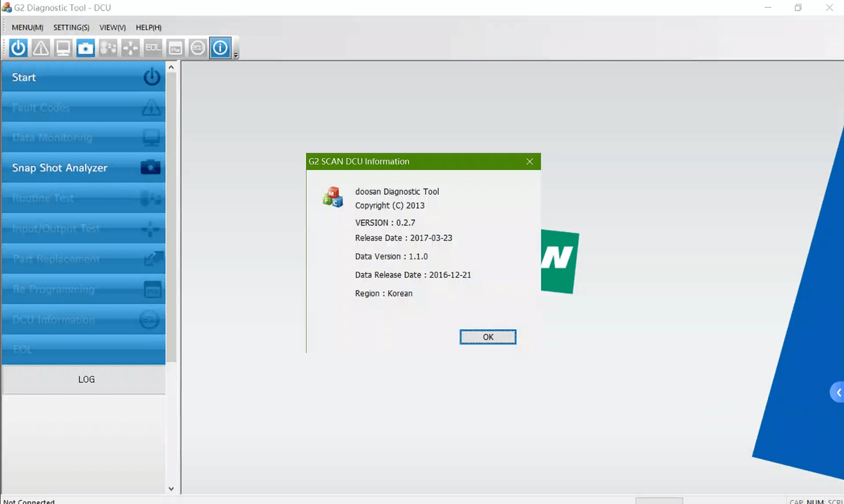
Task: Open the MENU(M) menu
Action: pyautogui.click(x=27, y=27)
